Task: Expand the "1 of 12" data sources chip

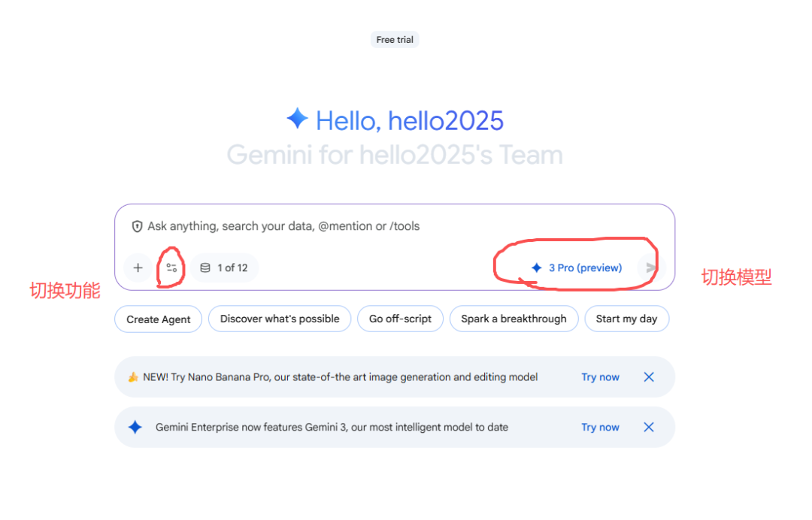Action: click(x=224, y=268)
